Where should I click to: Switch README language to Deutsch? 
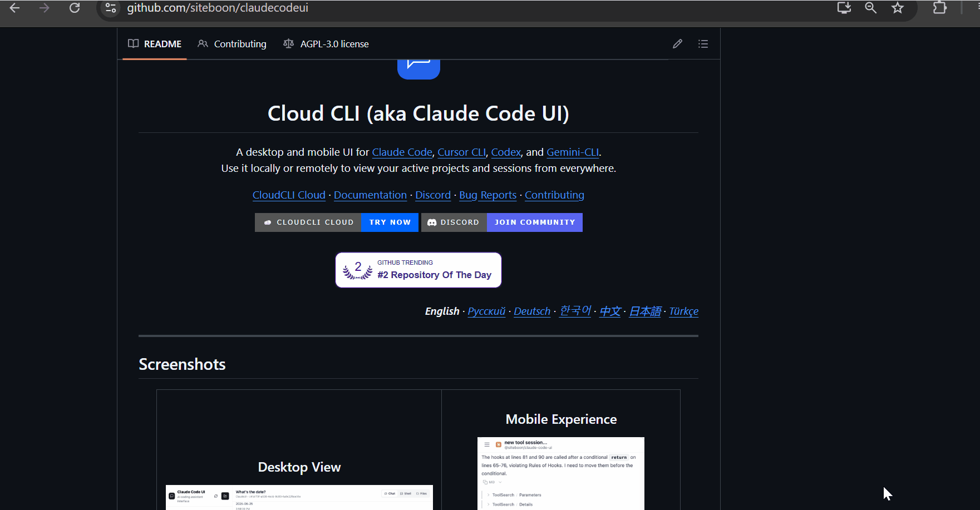(532, 311)
